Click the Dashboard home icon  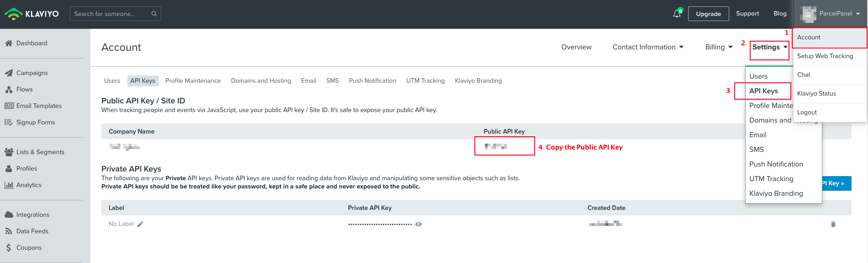click(x=9, y=43)
